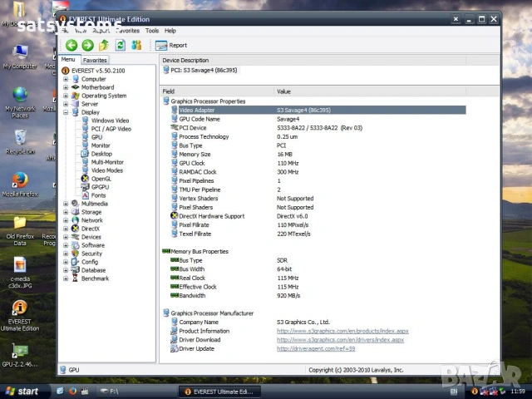Expand the Storage tree node
This screenshot has height=399, width=532.
[x=66, y=212]
